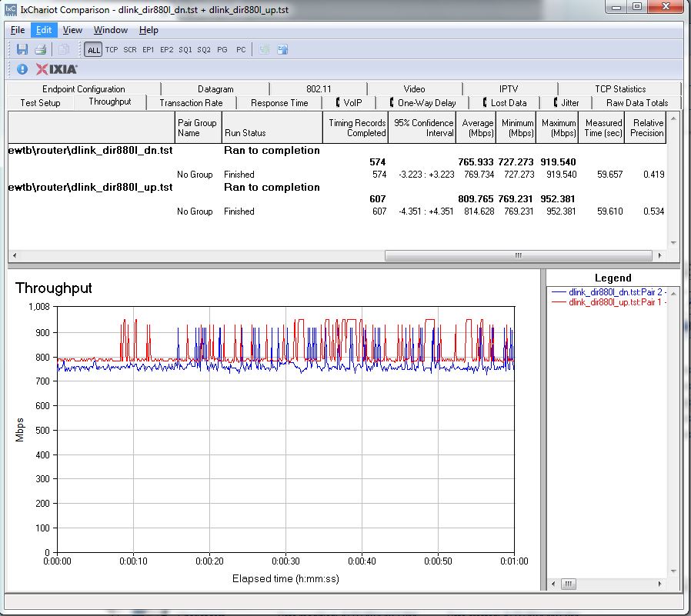Toggle the SQ2 filter button
The image size is (691, 616).
click(204, 50)
